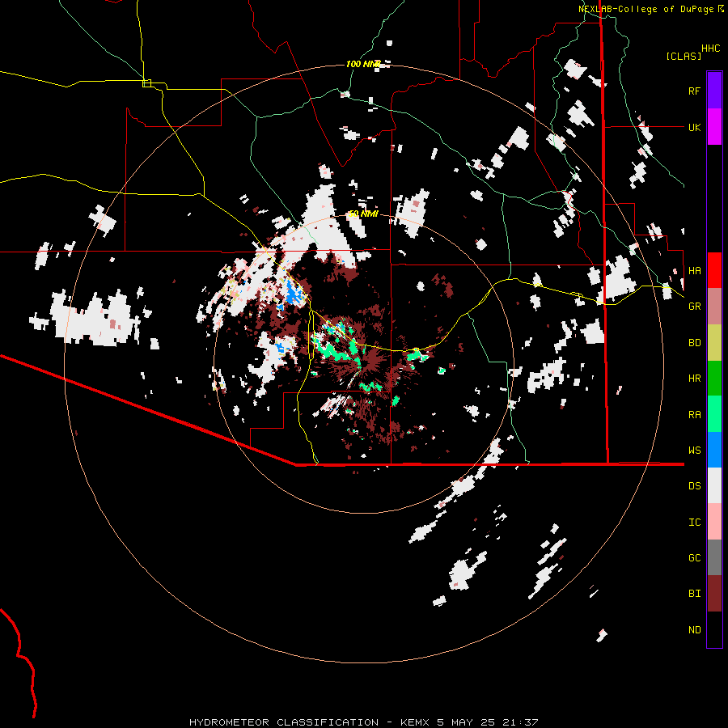Select the IC pink legend swatch
Viewport: 728px width, 728px height.
coord(714,522)
